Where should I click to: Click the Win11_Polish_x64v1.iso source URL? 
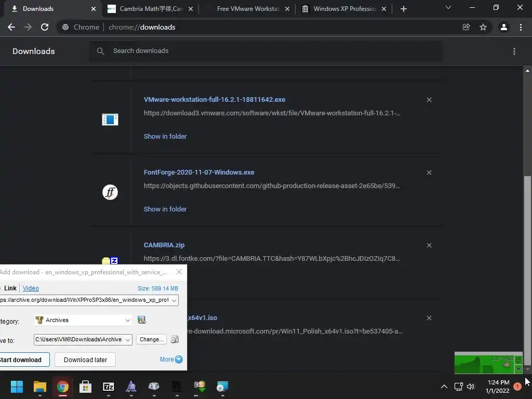pos(295,331)
